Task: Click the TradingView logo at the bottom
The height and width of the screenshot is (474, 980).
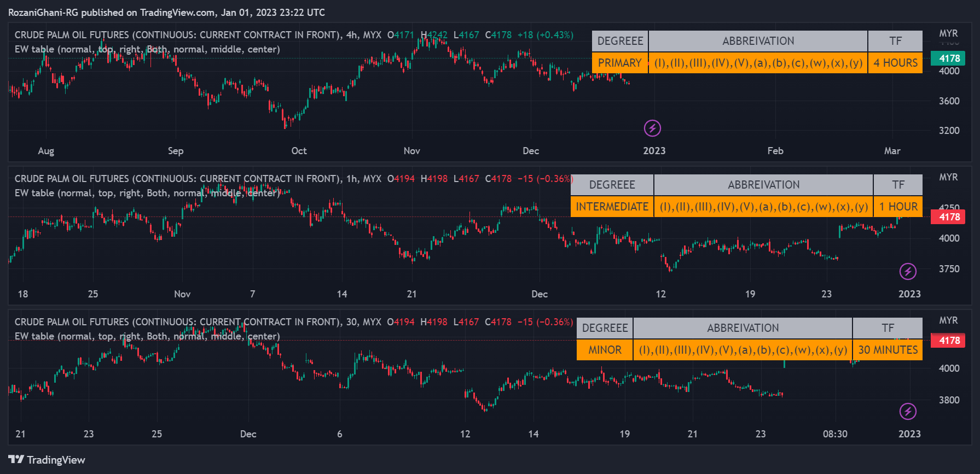Action: (47, 460)
